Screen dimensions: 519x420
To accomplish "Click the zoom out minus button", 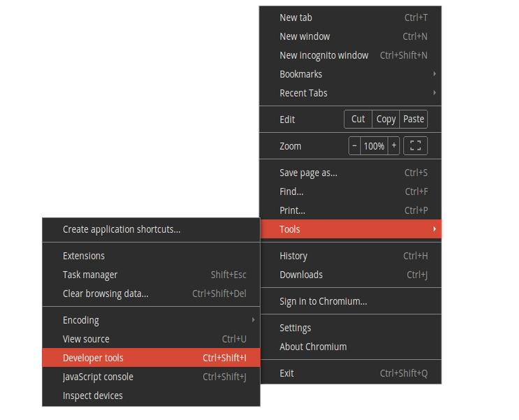I will click(354, 146).
